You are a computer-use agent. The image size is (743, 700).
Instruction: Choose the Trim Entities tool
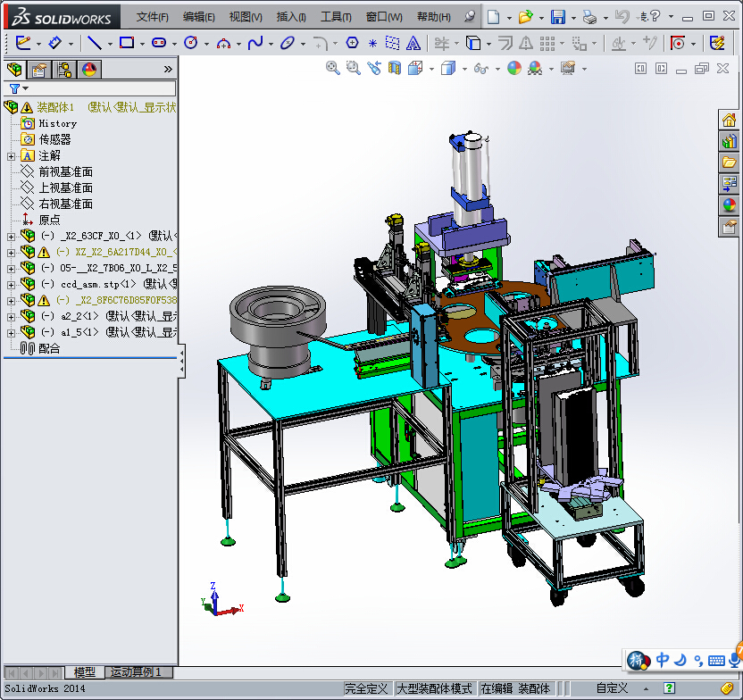[442, 44]
